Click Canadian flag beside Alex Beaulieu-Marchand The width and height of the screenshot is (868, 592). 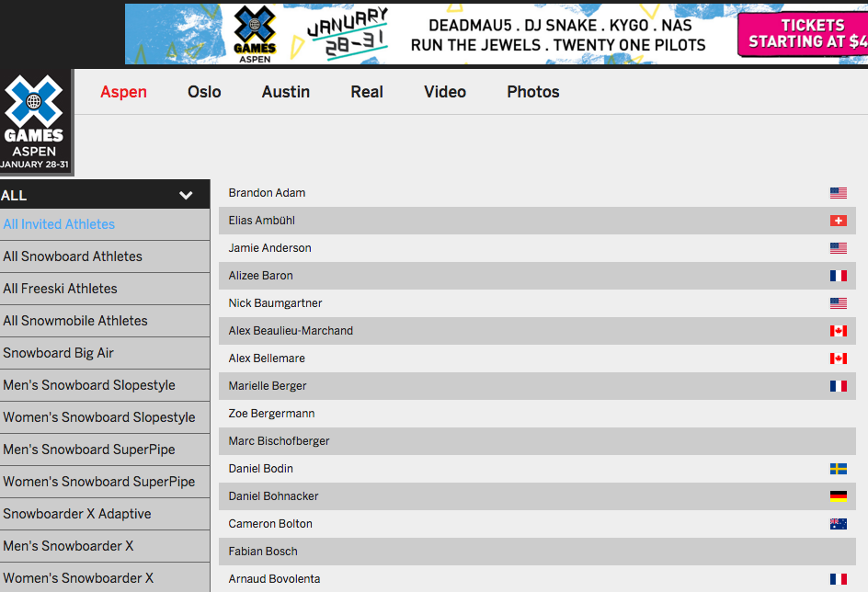(838, 331)
